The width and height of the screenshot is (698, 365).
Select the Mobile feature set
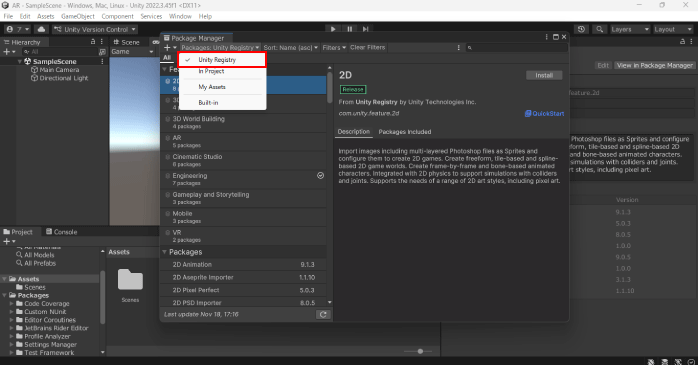coord(243,217)
